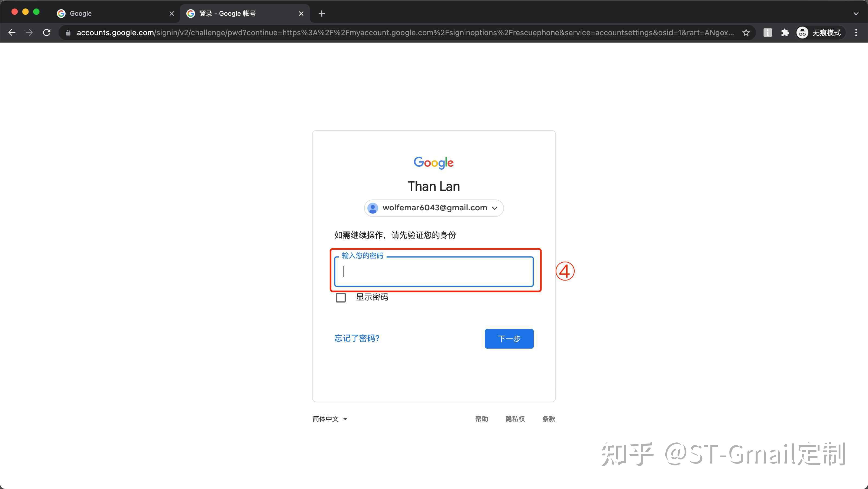Click the green fullscreen window button
Screen dimensions: 868x489
click(x=36, y=12)
